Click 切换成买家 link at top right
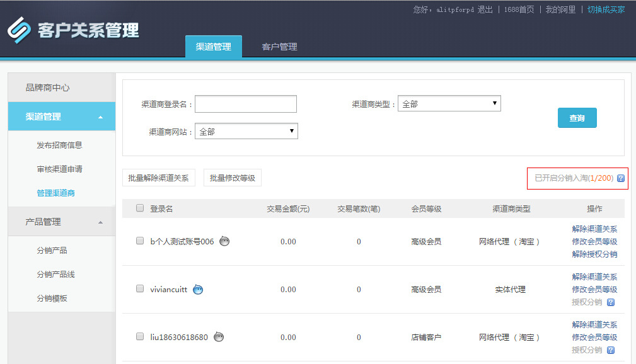The height and width of the screenshot is (364, 636). pyautogui.click(x=605, y=9)
